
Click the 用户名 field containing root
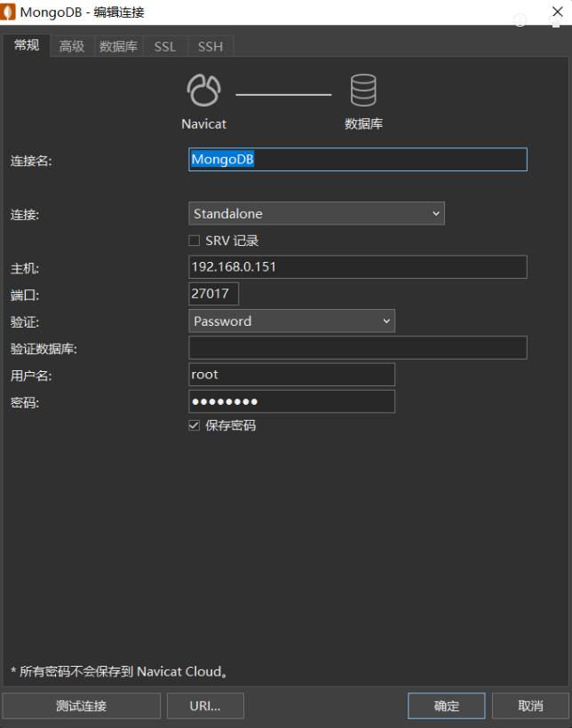[x=292, y=375]
